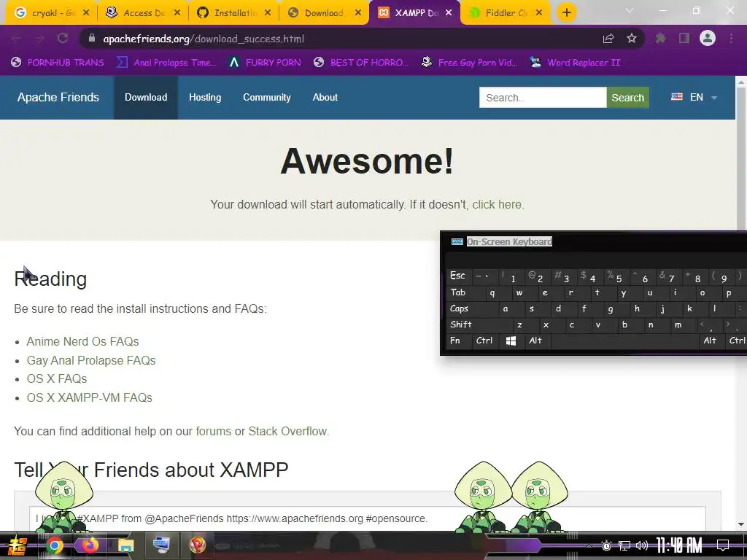Open Chrome from the taskbar
Viewport: 747px width, 560px height.
(x=54, y=545)
